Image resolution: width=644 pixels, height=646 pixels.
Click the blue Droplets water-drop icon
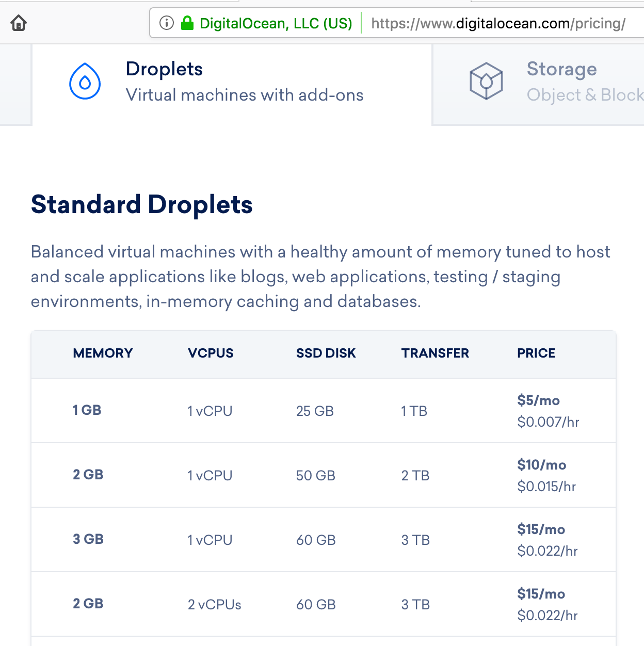point(85,80)
